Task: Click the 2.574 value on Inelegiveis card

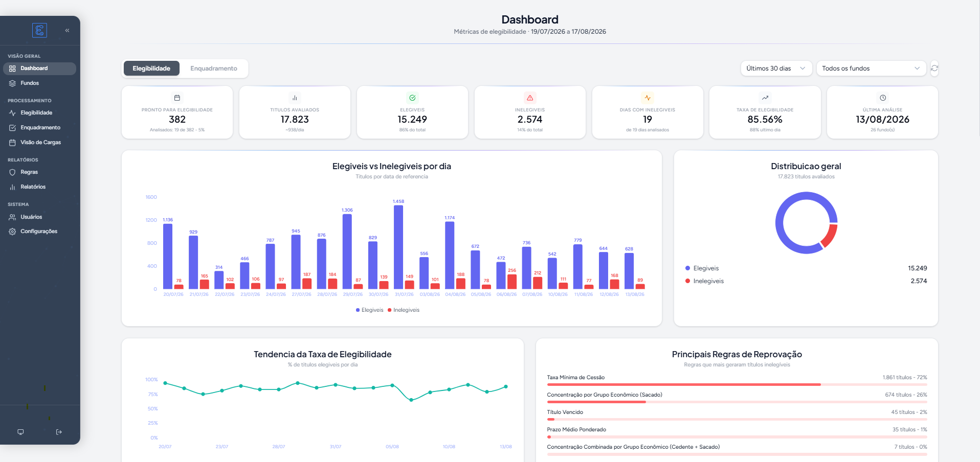Action: click(x=530, y=120)
